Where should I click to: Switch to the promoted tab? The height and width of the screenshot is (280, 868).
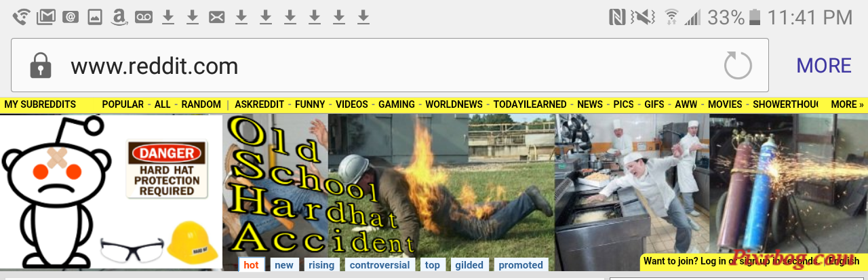521,265
